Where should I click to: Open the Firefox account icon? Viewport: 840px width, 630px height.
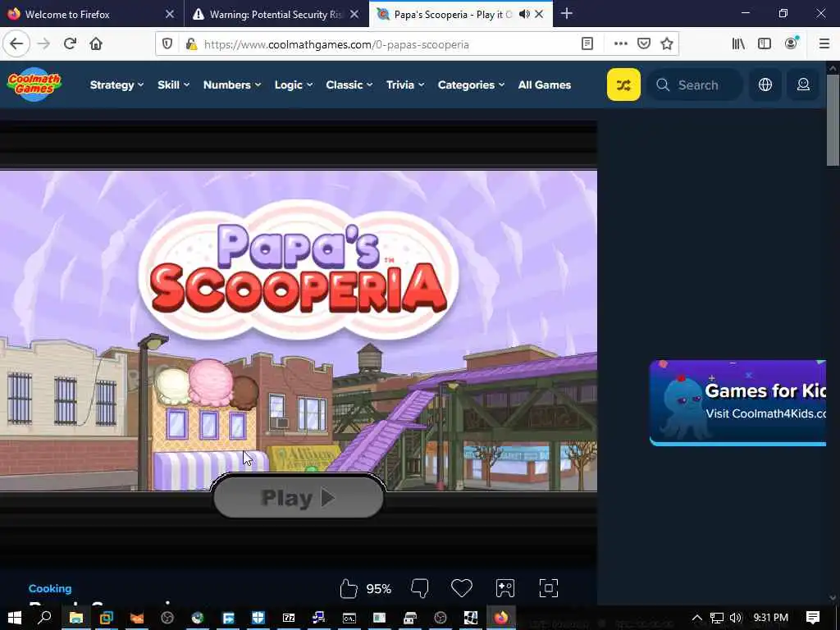click(x=792, y=44)
